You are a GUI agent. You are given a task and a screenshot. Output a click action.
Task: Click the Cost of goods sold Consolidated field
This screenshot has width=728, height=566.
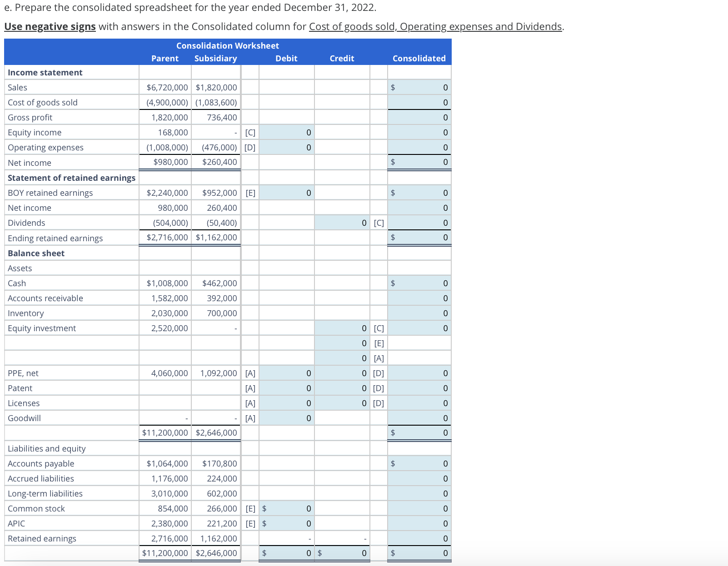click(x=419, y=102)
